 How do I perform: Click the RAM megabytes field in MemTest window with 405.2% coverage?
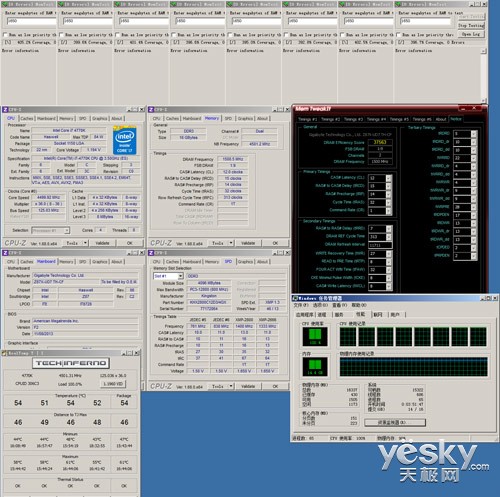click(31, 21)
